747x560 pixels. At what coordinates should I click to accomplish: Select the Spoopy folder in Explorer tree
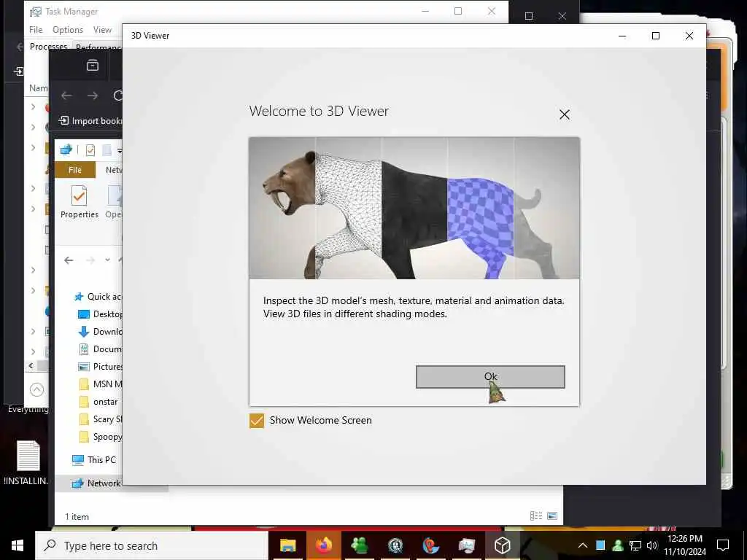coord(100,437)
